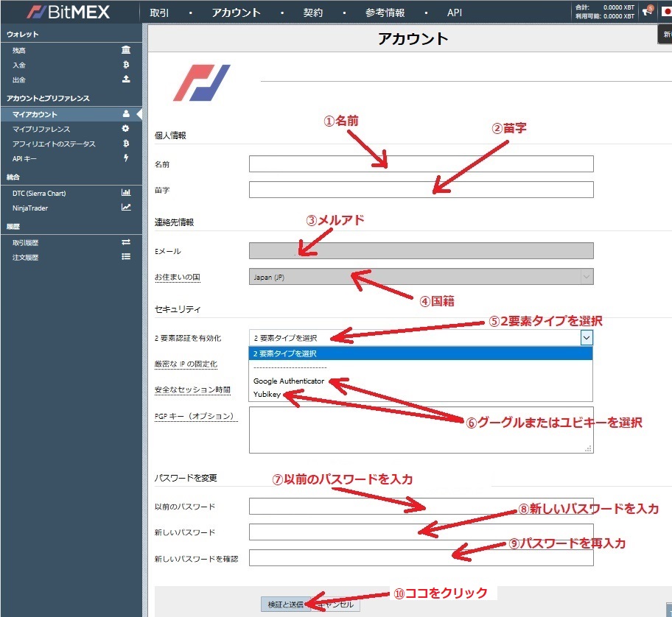Click the line chart icon beside NinjaTrader
Screen dimensions: 672x617
[125, 207]
